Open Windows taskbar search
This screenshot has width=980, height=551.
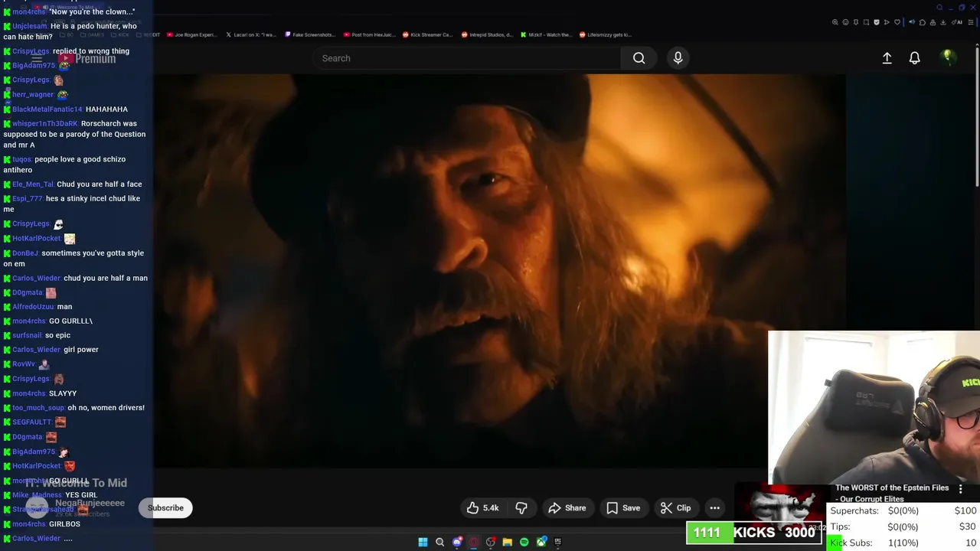coord(439,542)
